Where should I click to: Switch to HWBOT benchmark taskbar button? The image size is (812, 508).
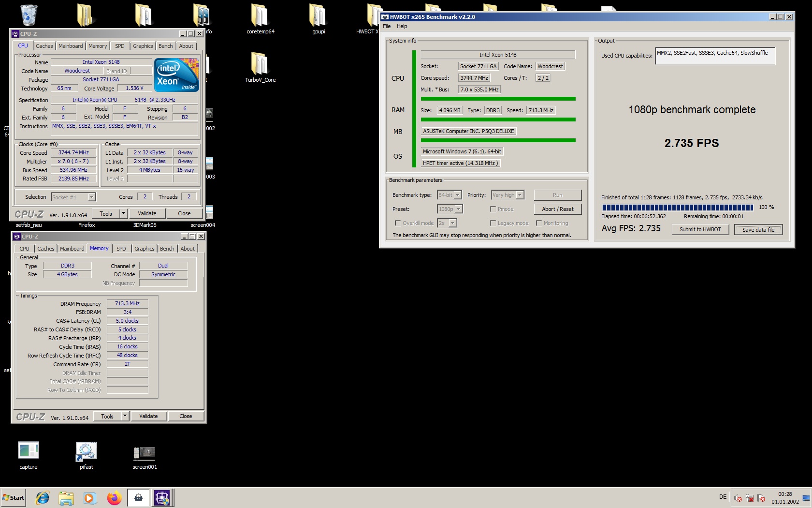pyautogui.click(x=138, y=498)
